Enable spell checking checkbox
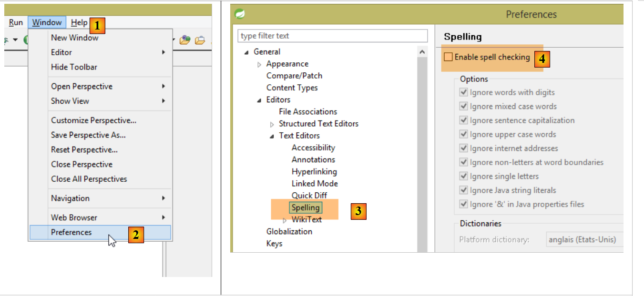The height and width of the screenshot is (296, 644). pyautogui.click(x=448, y=57)
